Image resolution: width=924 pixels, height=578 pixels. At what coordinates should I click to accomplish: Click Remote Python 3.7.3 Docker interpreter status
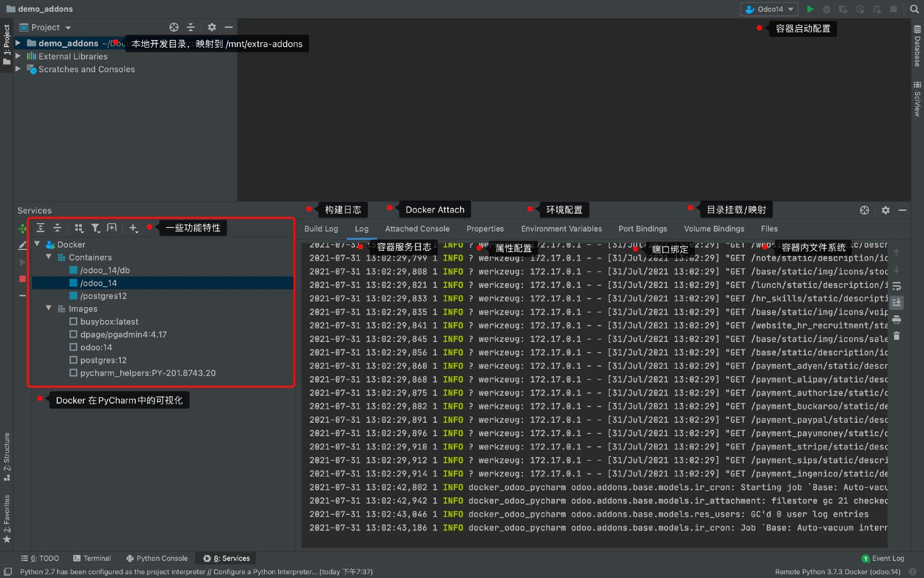pyautogui.click(x=838, y=572)
